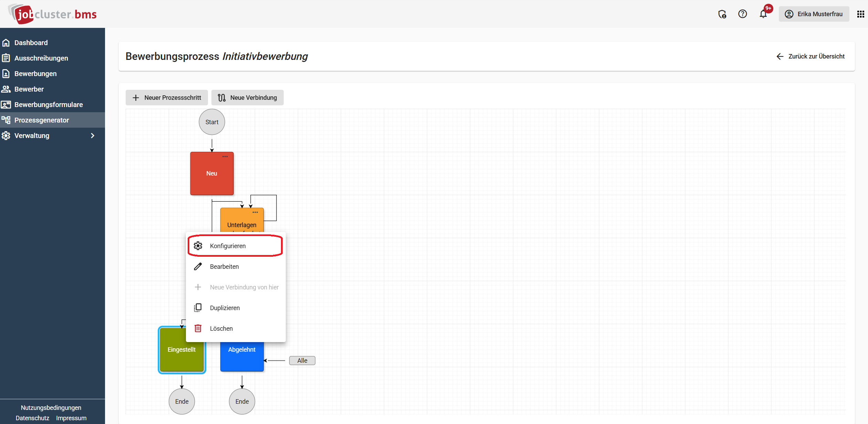
Task: Click the Bewerbungen document icon
Action: pyautogui.click(x=6, y=74)
